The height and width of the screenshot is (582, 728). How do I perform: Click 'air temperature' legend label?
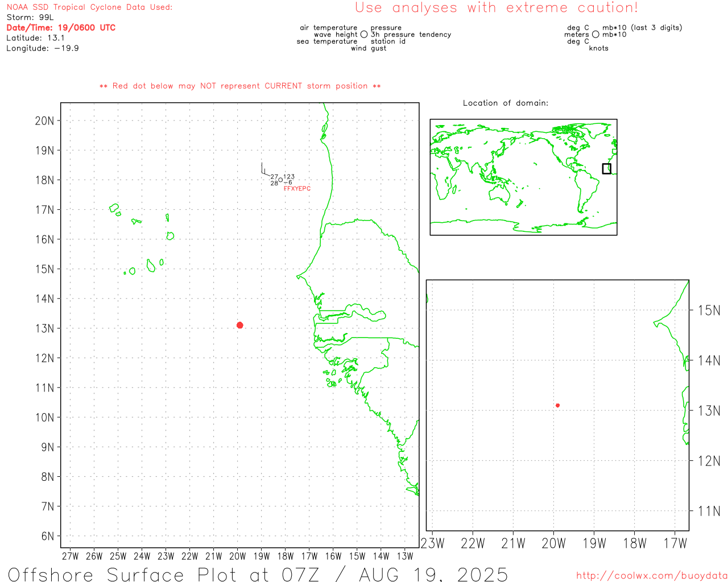[329, 28]
